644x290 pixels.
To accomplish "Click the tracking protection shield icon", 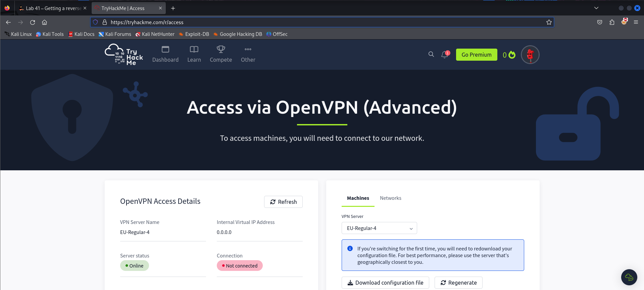I will (96, 22).
